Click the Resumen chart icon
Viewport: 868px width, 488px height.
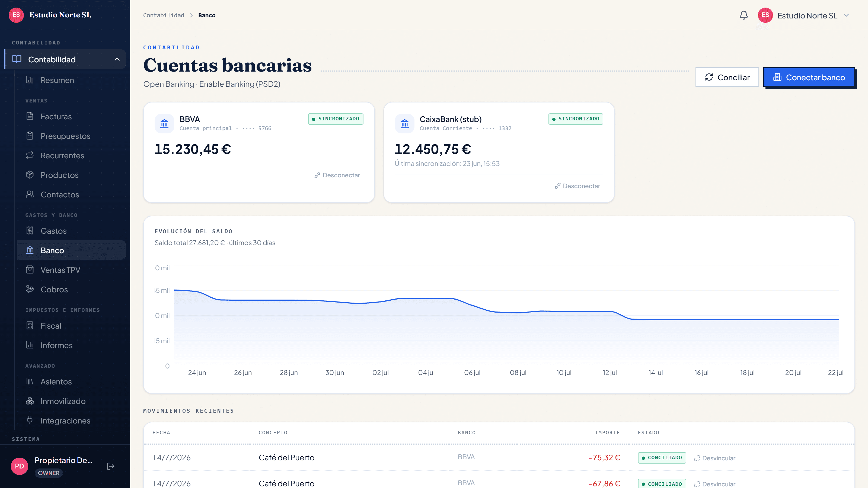pos(30,80)
